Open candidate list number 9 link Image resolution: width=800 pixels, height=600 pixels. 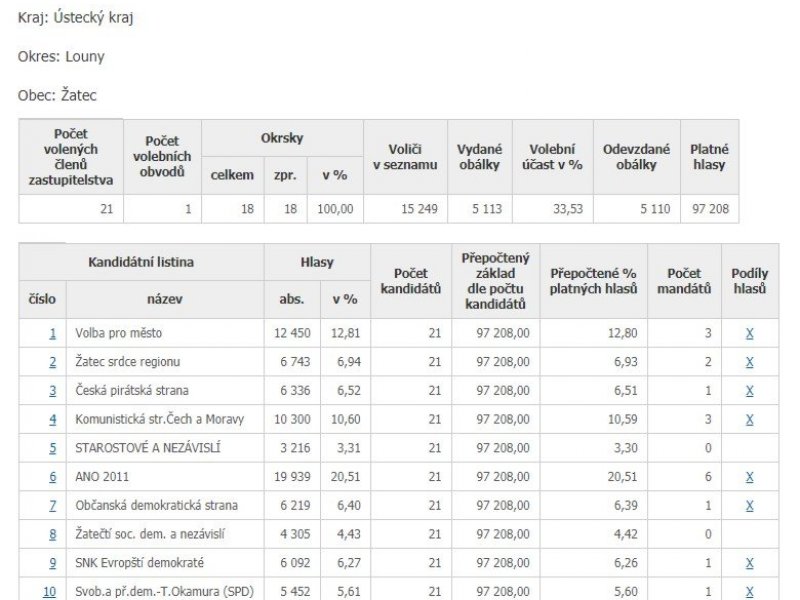click(x=53, y=563)
